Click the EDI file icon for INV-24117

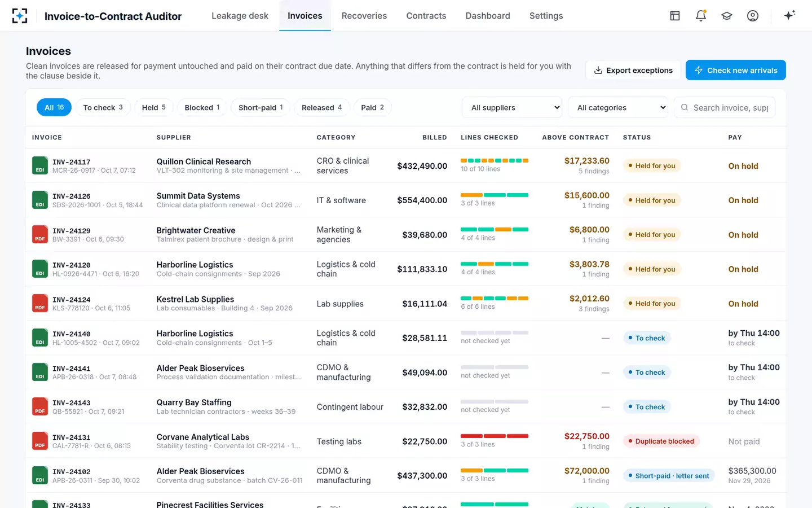coord(40,165)
